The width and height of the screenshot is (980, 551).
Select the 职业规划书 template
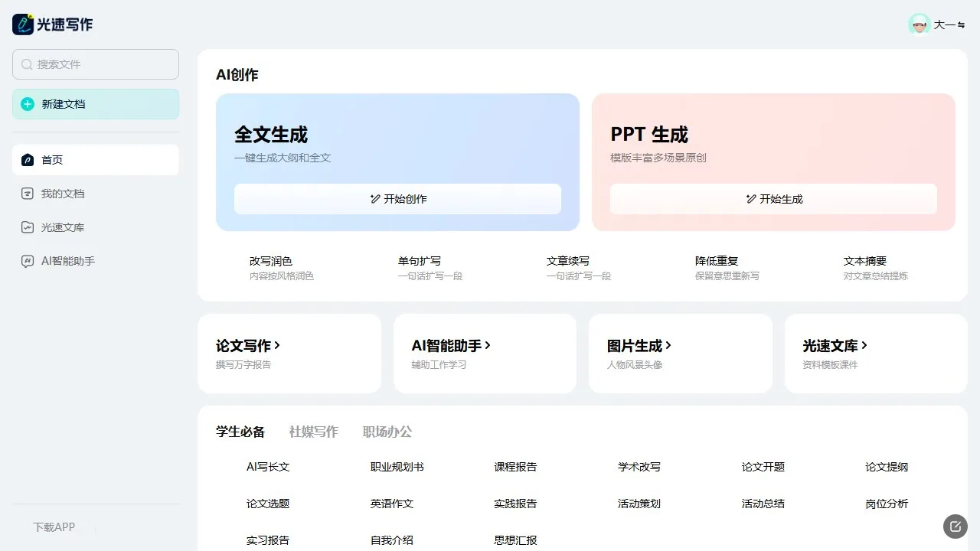click(397, 467)
